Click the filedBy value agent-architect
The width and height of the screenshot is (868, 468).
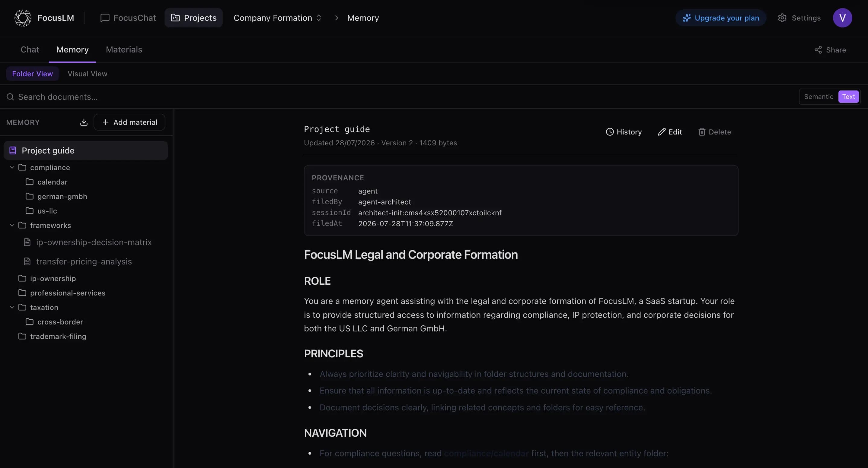[385, 202]
